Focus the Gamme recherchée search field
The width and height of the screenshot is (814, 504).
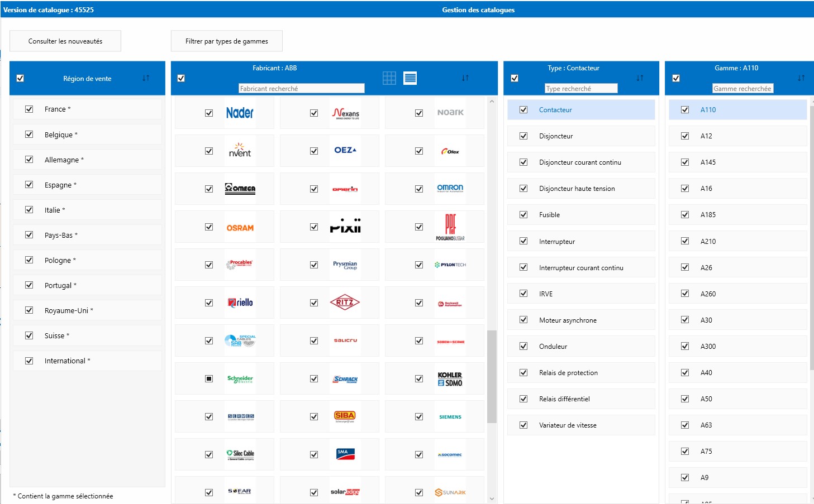pos(743,88)
